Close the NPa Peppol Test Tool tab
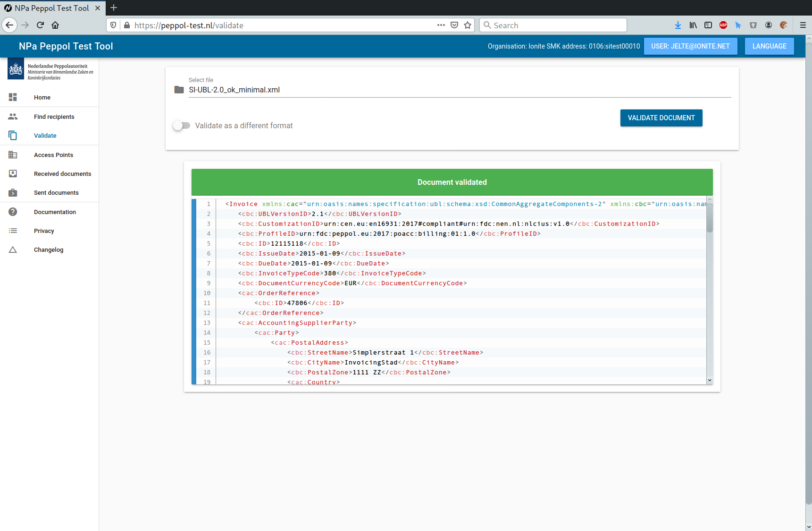The width and height of the screenshot is (812, 531). click(98, 8)
